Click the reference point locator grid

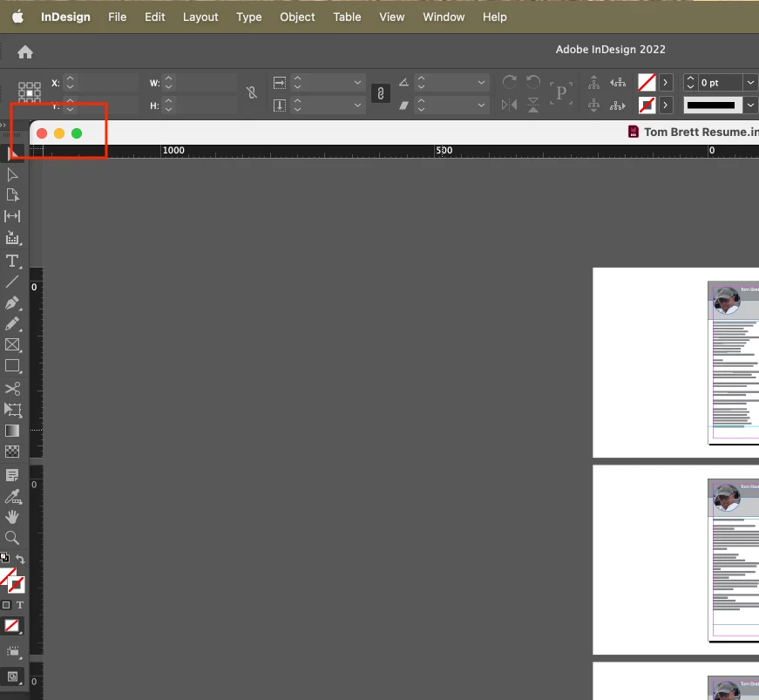[30, 92]
